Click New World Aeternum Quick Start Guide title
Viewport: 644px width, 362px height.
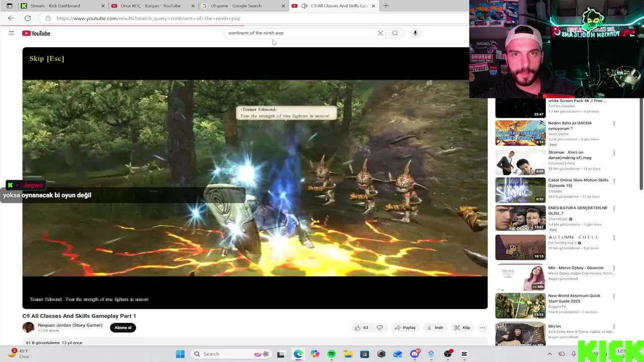[574, 299]
